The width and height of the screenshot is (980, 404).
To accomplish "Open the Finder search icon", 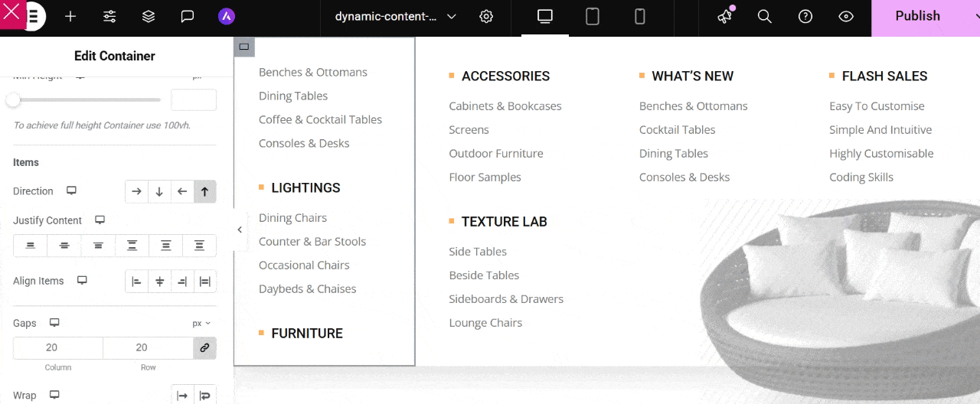I will 764,17.
